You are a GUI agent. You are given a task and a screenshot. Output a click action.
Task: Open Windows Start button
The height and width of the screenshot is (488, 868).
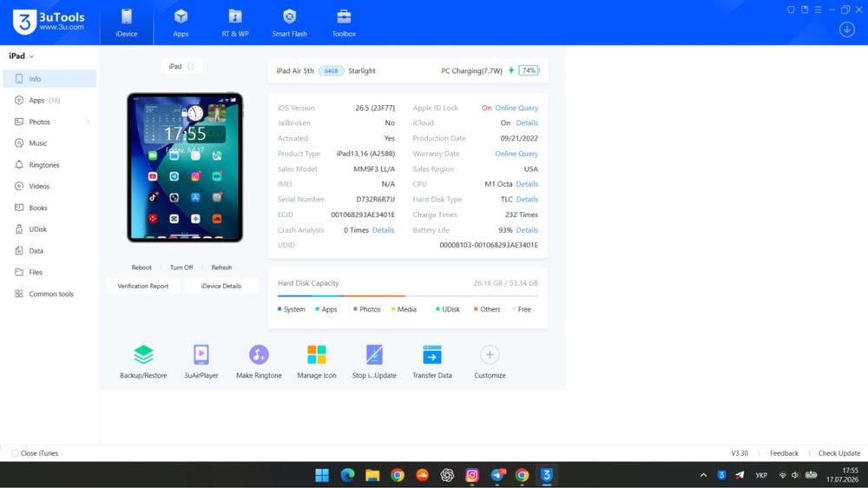[322, 475]
